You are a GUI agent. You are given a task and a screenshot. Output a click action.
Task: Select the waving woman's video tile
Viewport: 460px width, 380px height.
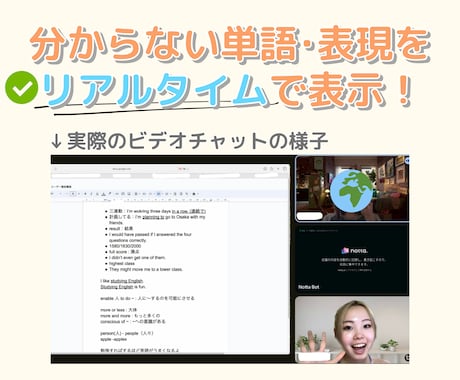(x=352, y=330)
